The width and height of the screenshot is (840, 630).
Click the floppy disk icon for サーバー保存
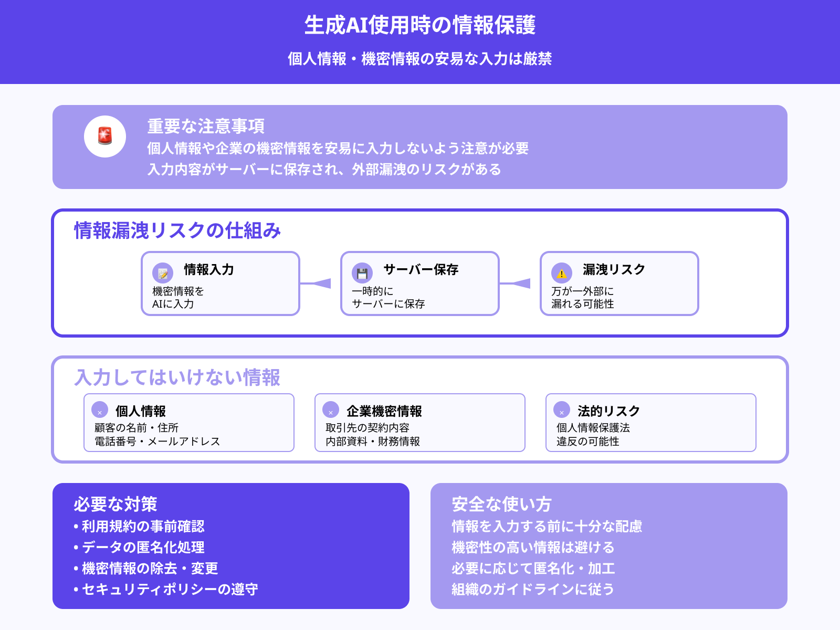(362, 272)
